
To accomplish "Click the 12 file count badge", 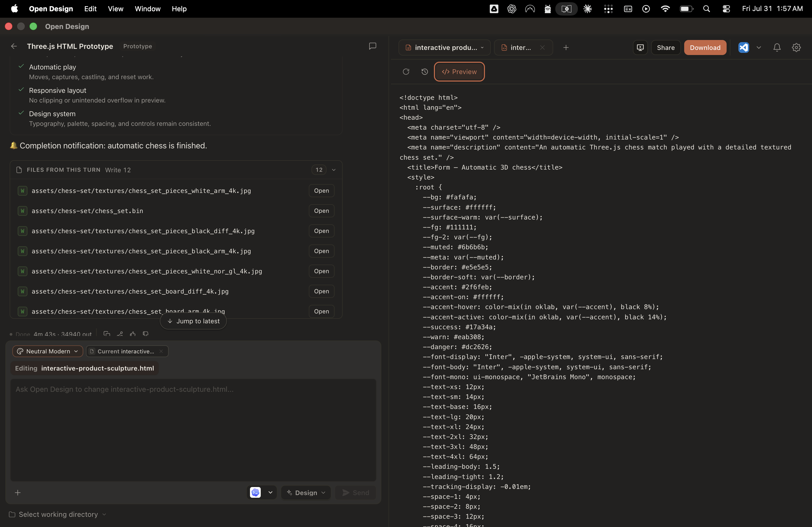I will 319,170.
